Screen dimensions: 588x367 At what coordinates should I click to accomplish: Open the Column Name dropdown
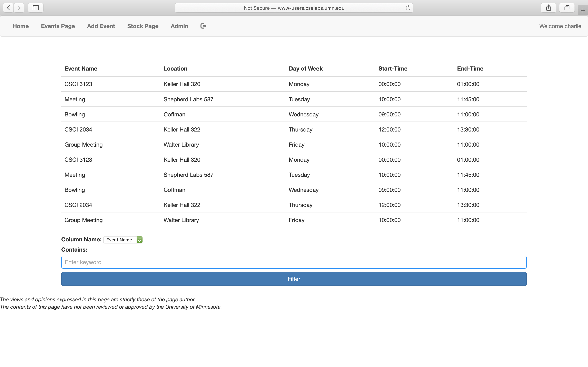click(x=123, y=240)
